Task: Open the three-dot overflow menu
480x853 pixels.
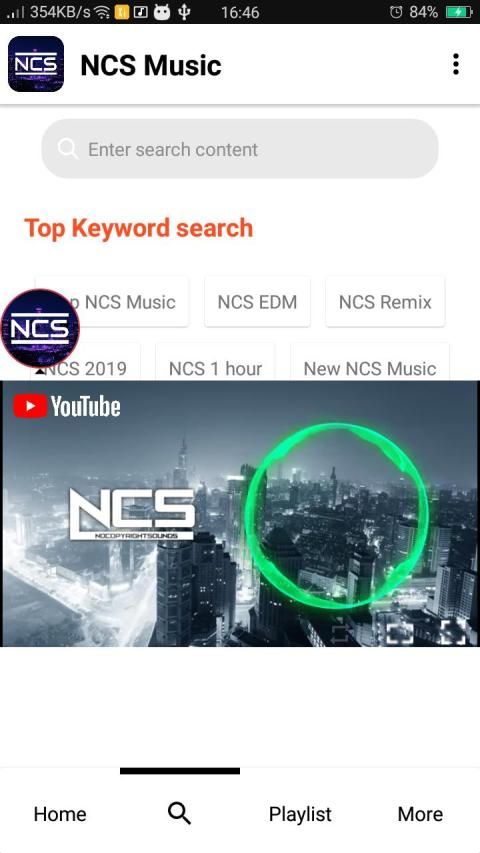Action: [456, 64]
